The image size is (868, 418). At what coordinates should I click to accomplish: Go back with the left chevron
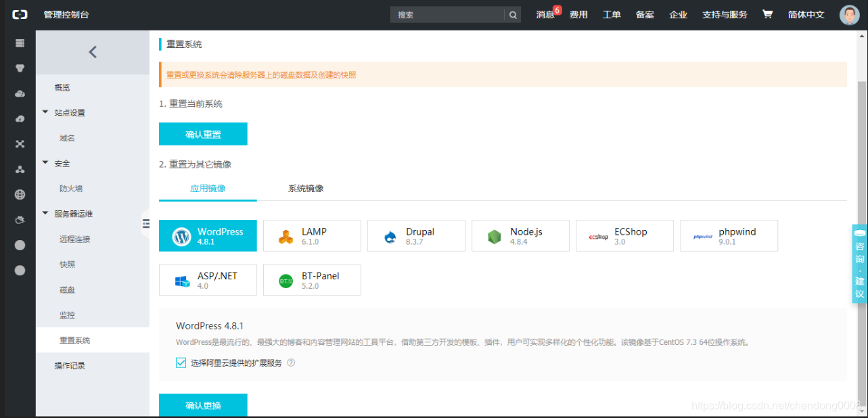point(93,52)
